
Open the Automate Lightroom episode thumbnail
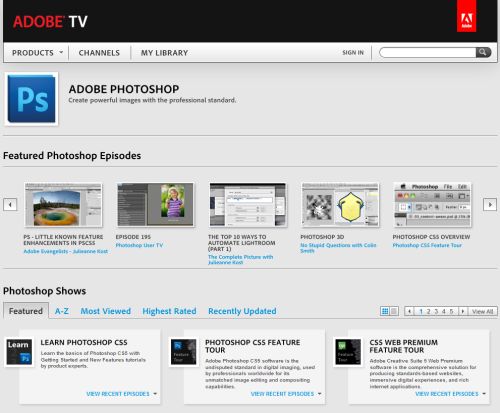click(x=248, y=205)
